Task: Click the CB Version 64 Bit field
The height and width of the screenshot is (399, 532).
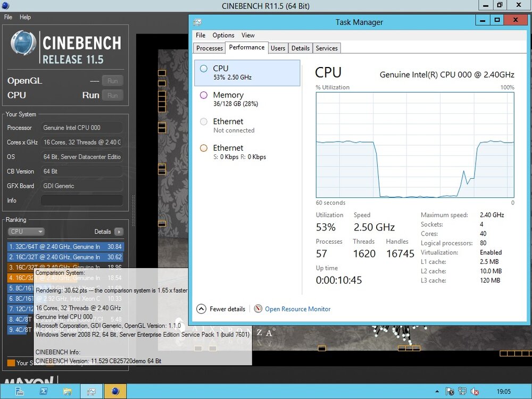Action: tap(82, 171)
